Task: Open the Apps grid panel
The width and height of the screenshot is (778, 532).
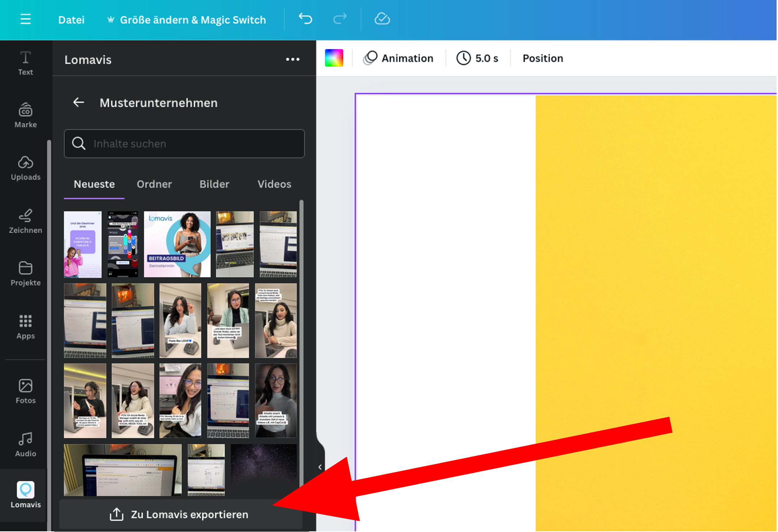Action: [26, 326]
